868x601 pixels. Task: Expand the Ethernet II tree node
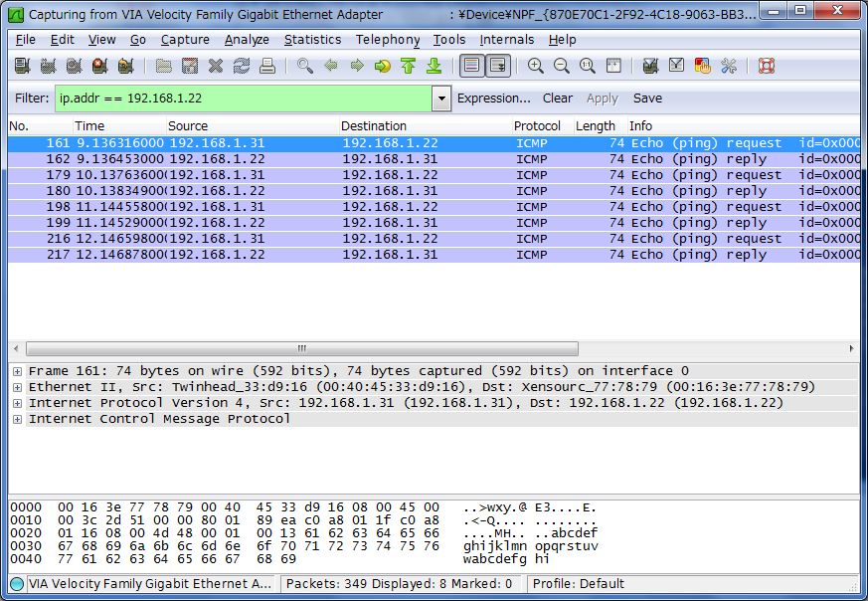click(17, 387)
